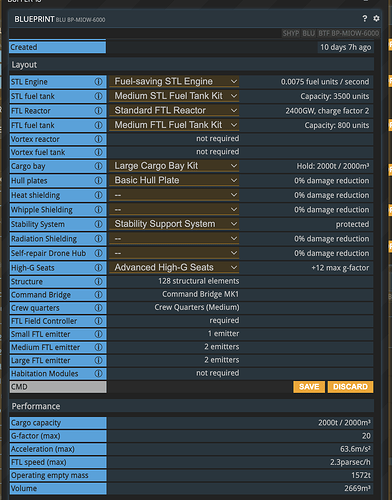
Task: Discard the blueprint changes
Action: pyautogui.click(x=350, y=387)
